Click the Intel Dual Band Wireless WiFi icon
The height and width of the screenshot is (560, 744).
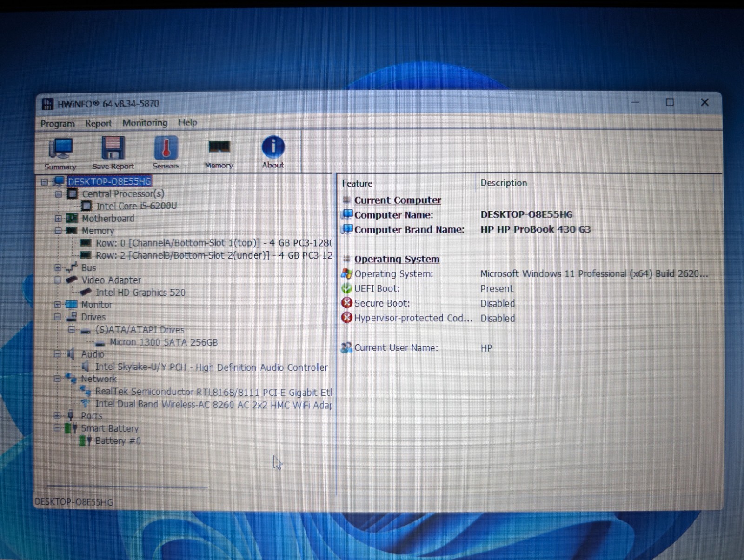tap(85, 403)
